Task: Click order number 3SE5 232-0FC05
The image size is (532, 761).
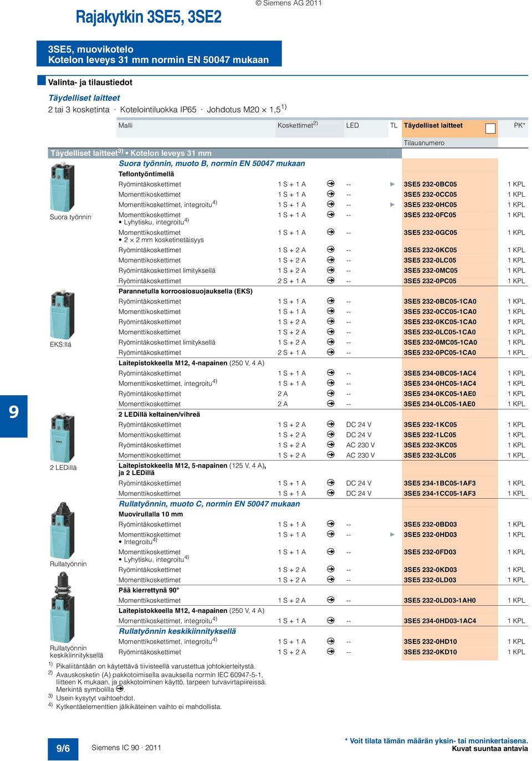Action: click(x=430, y=215)
